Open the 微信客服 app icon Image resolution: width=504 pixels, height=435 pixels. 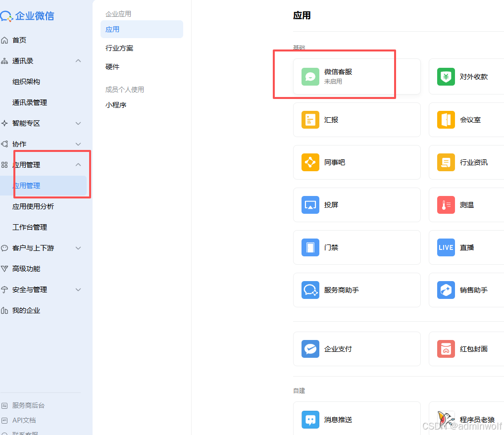point(310,77)
